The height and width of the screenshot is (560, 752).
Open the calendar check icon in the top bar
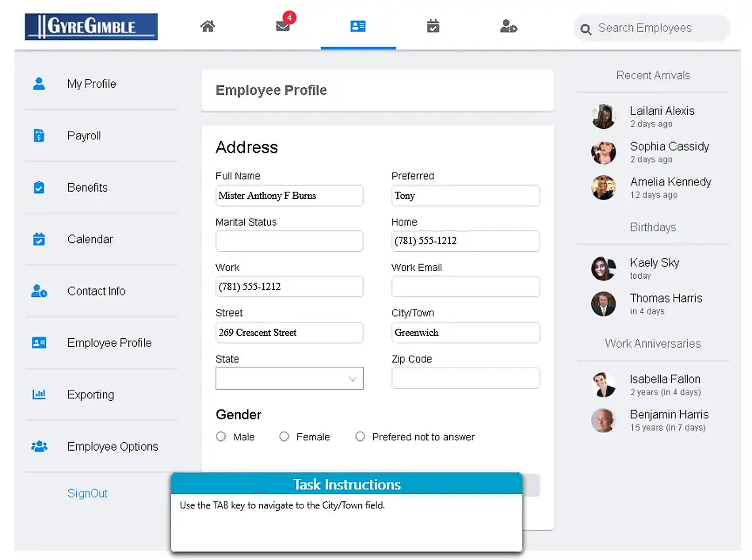(433, 26)
